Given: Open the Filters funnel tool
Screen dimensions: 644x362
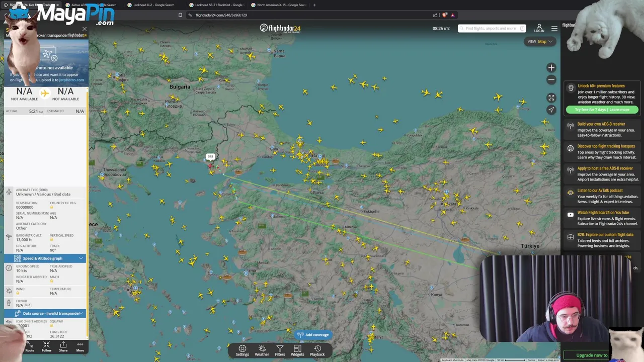Looking at the screenshot, I should pos(280,350).
